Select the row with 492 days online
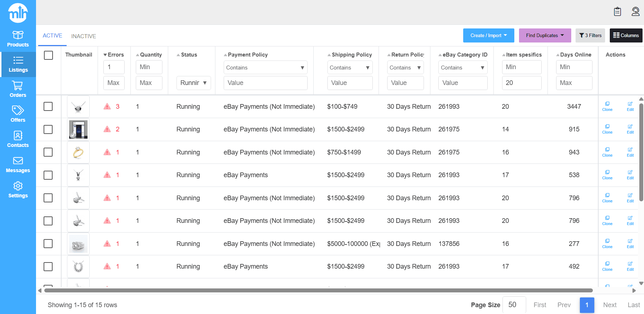This screenshot has height=314, width=644. point(48,266)
